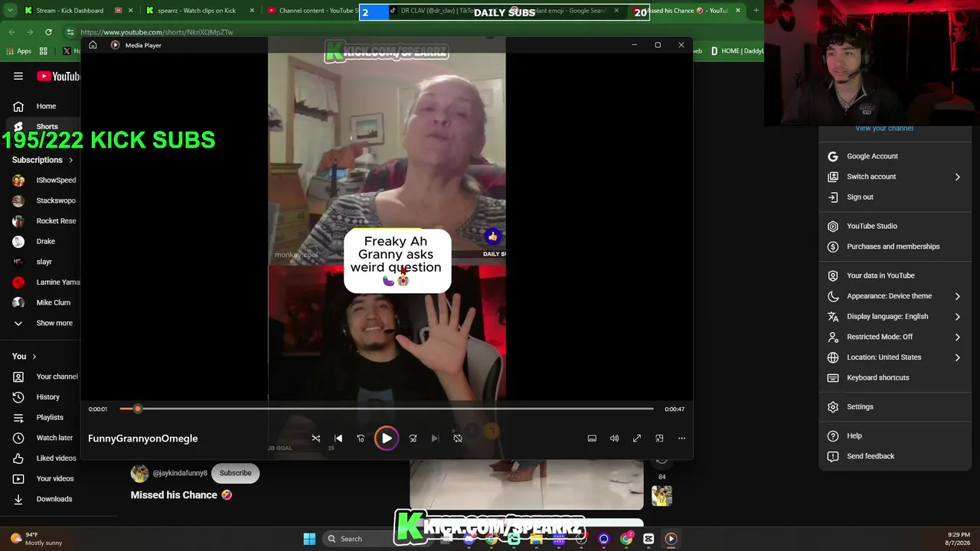Open the @jaykindafunny8 channel avatar
Image resolution: width=980 pixels, height=551 pixels.
(x=139, y=474)
